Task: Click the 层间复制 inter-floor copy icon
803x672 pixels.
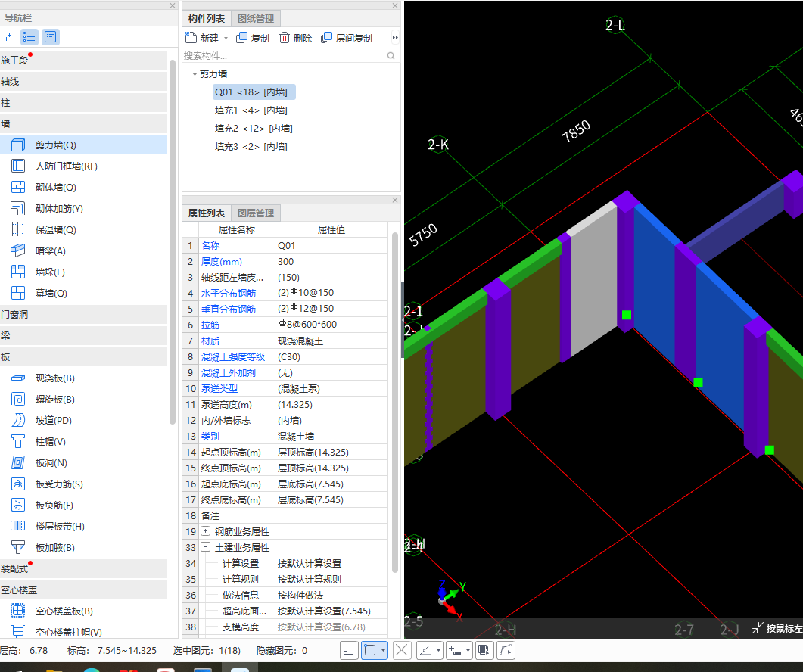Action: click(x=326, y=38)
